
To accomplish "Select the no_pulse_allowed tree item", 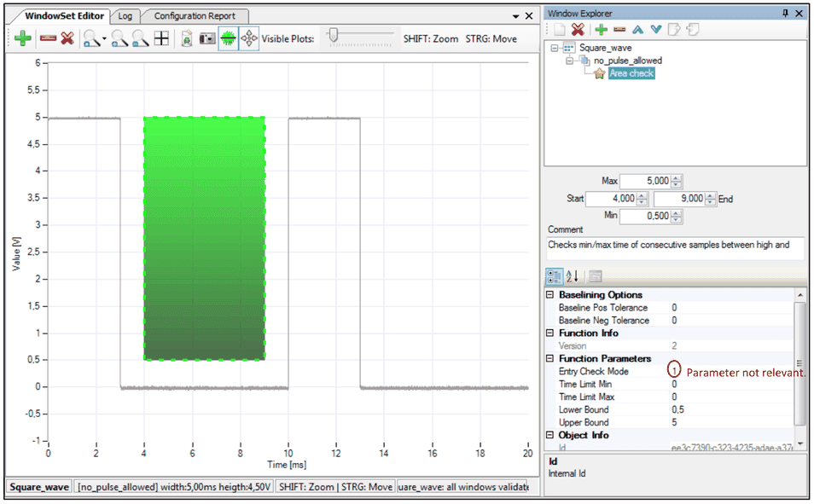I will [x=628, y=61].
